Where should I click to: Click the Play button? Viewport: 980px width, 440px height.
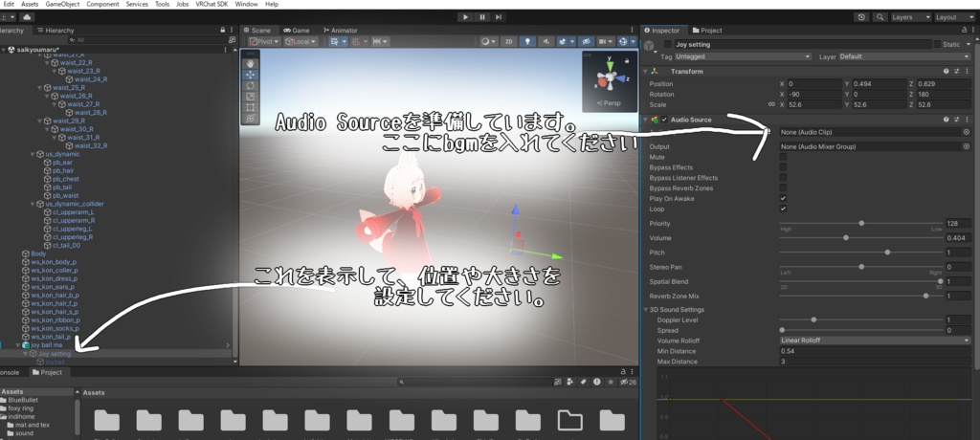tap(465, 17)
